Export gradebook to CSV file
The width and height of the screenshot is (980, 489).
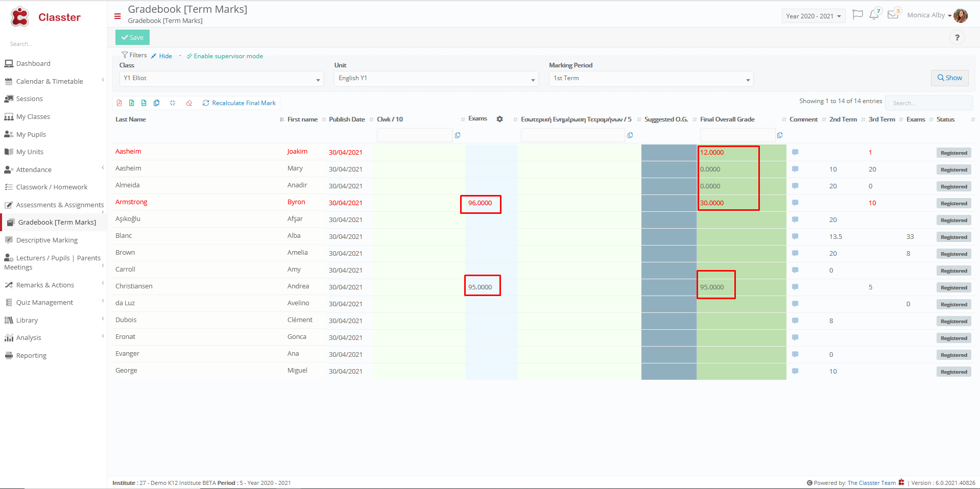(144, 103)
